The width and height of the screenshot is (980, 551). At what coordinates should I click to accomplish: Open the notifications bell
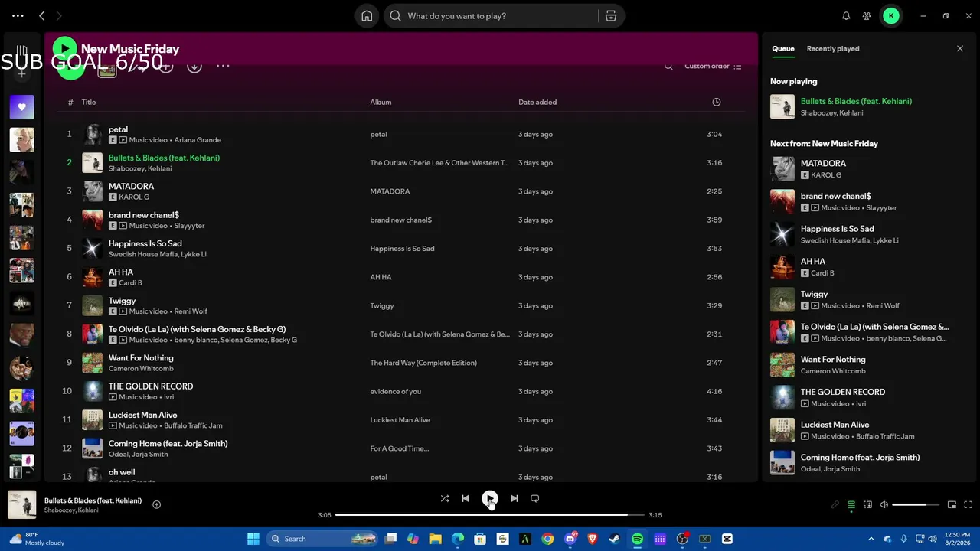[x=846, y=16]
